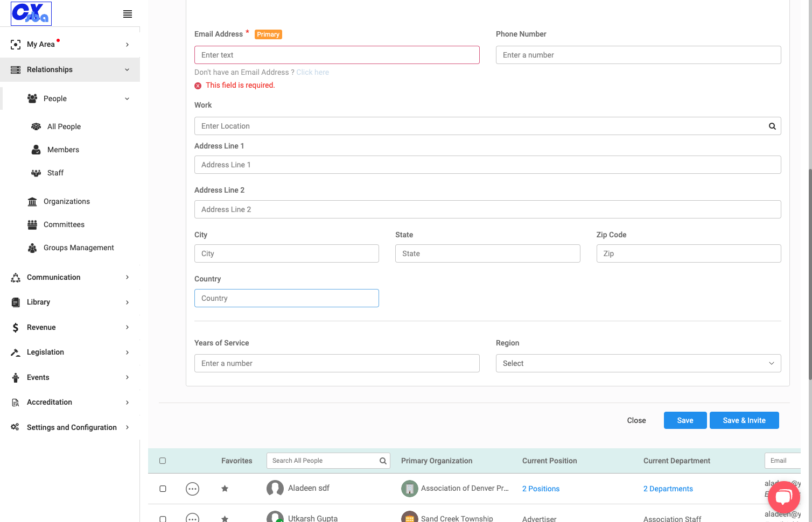Screen dimensions: 812x522
Task: Go to All People
Action: (64, 126)
